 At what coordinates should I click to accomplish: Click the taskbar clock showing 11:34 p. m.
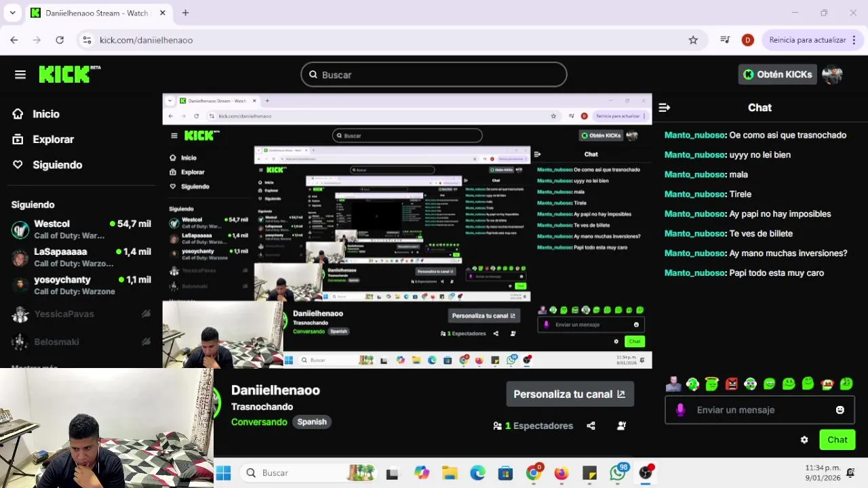[x=823, y=472]
